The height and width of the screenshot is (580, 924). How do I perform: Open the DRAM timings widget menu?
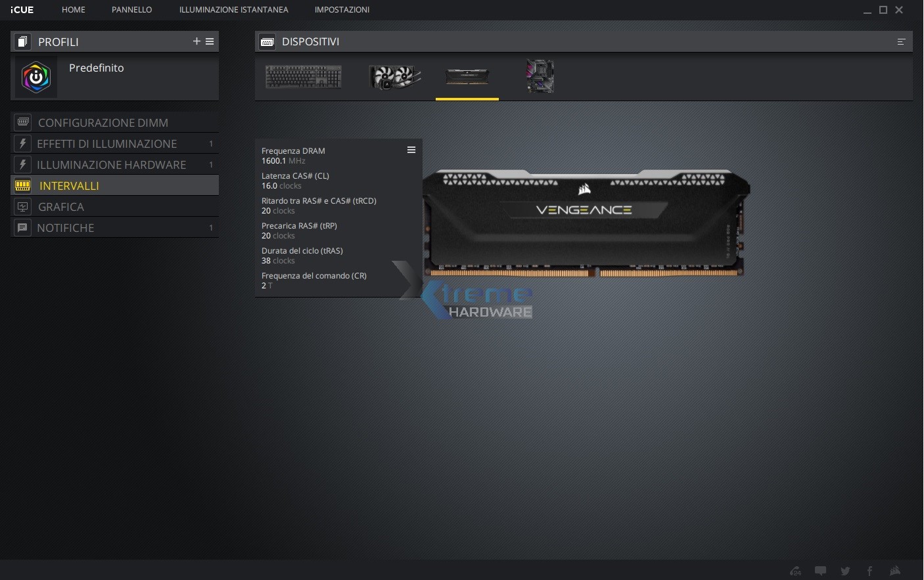click(411, 150)
